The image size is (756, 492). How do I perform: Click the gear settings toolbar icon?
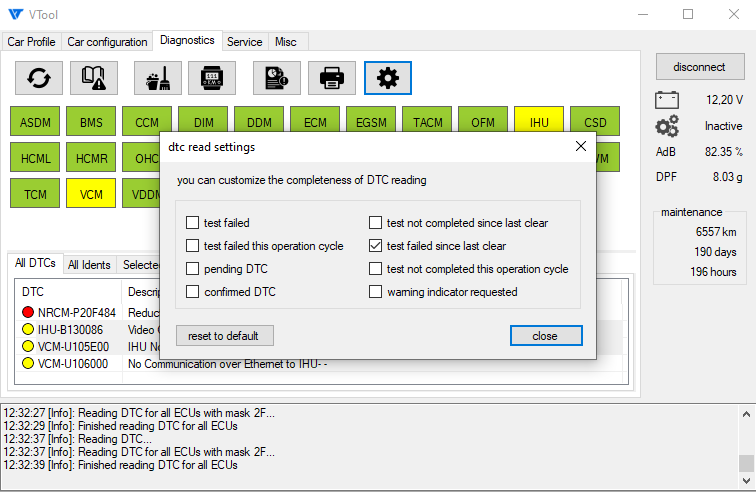click(x=387, y=77)
